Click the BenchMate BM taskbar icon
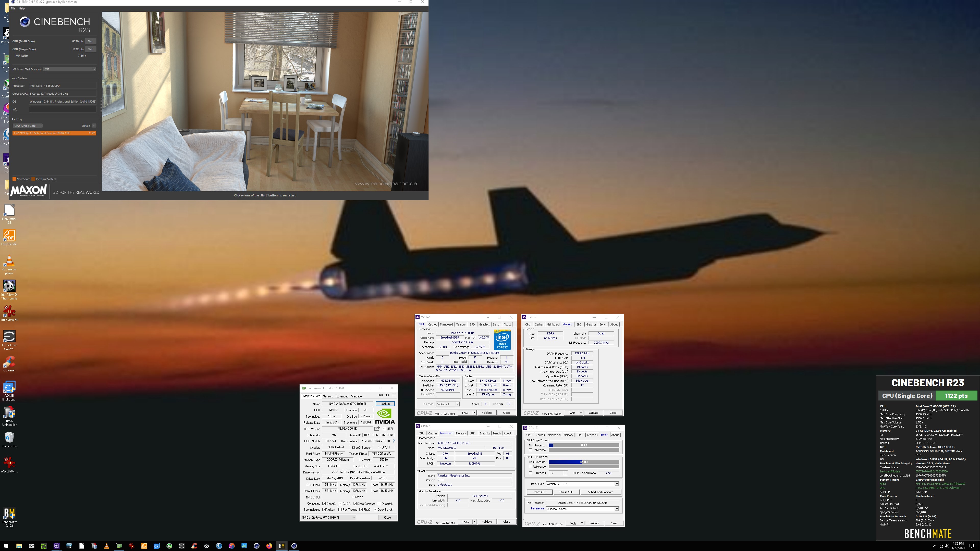 281,546
